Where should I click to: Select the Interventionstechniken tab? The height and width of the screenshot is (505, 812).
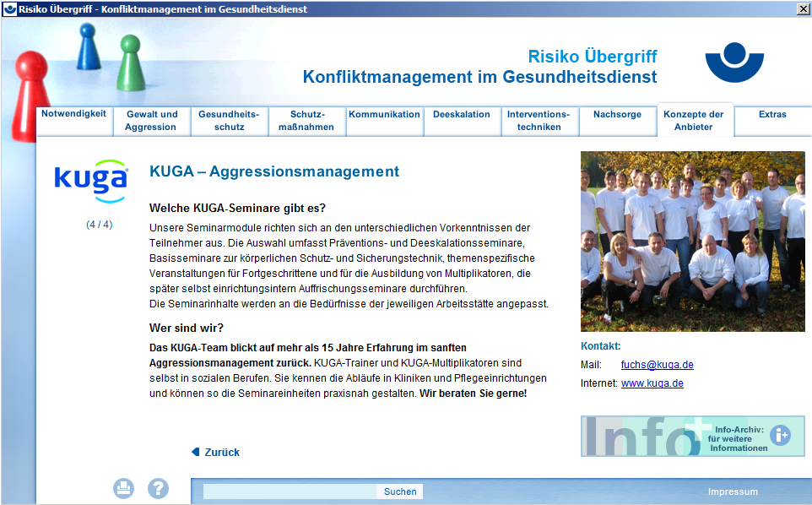pyautogui.click(x=539, y=121)
